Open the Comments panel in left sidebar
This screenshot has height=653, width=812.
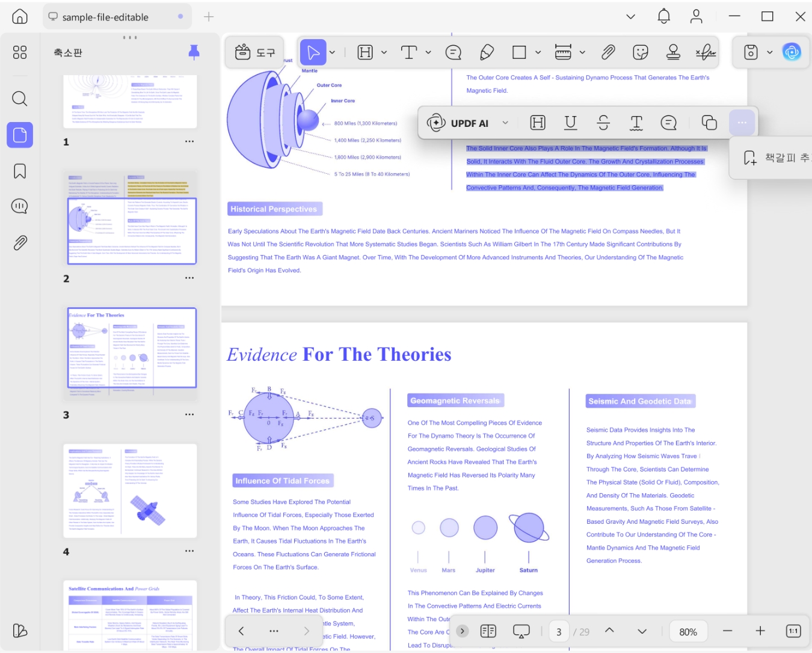tap(20, 207)
